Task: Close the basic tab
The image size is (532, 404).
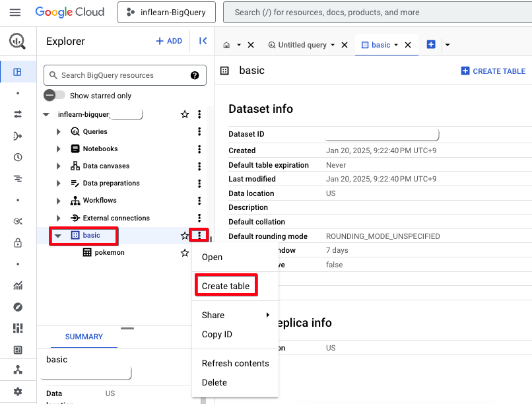Action: point(408,45)
